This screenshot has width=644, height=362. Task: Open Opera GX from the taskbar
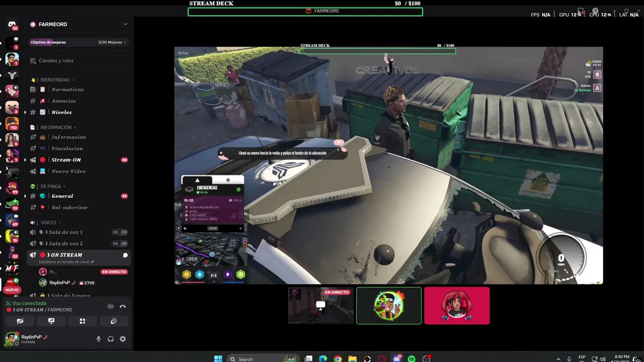coord(382,358)
